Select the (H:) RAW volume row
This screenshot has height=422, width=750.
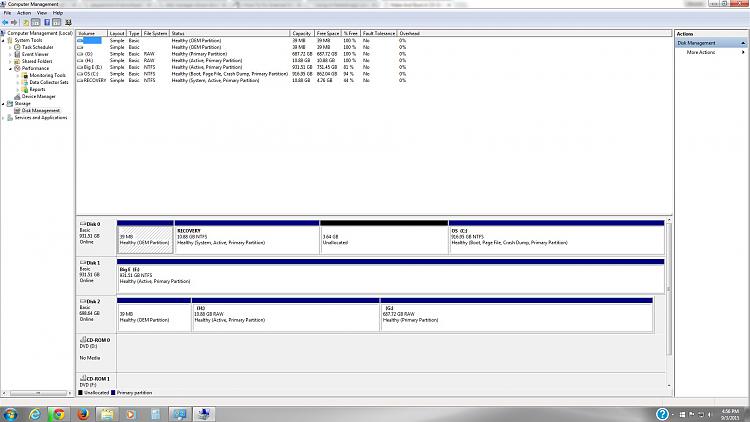point(242,61)
